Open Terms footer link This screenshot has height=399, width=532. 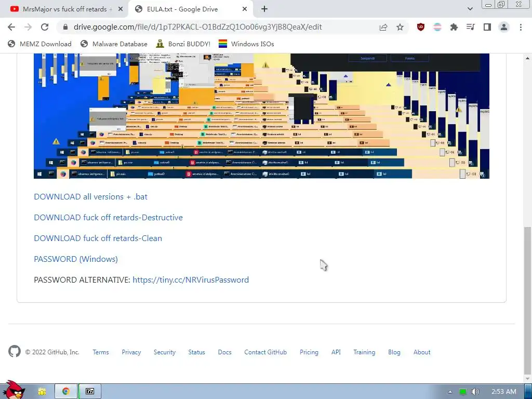(x=101, y=352)
